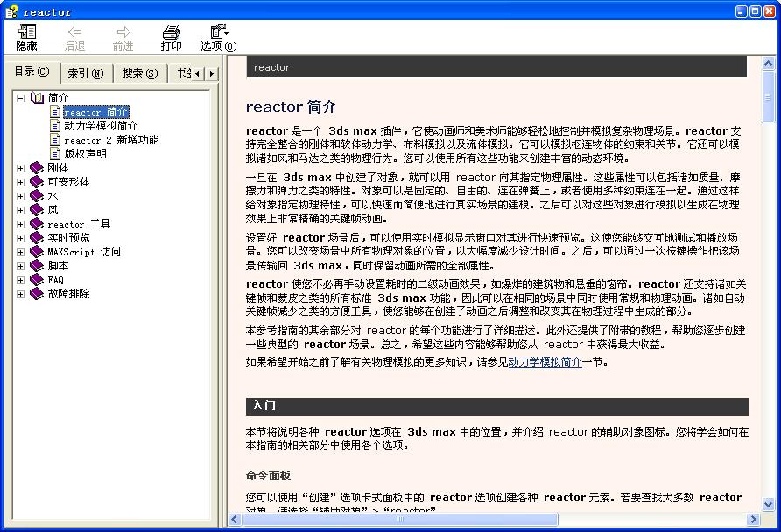Click the purple book icon for FAQ

tap(37, 280)
